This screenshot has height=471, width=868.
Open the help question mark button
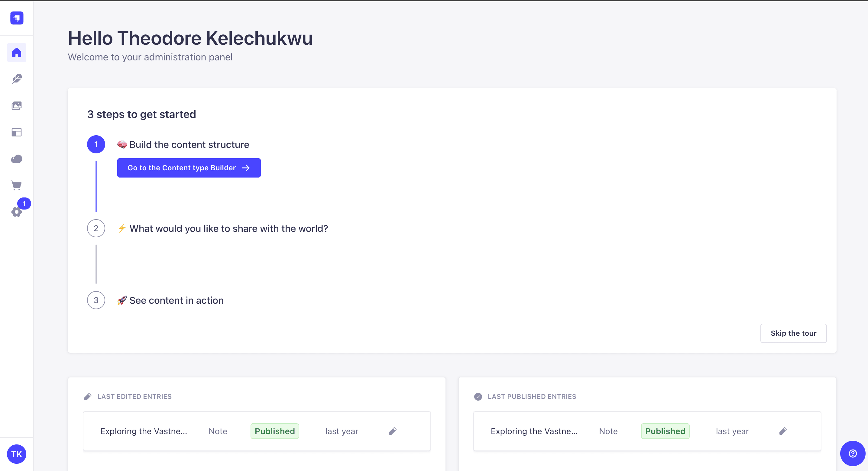coord(853,453)
